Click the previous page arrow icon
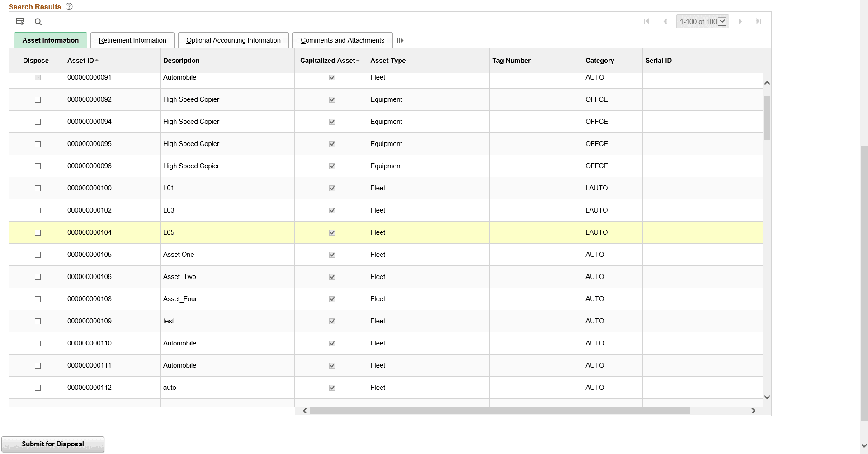 [665, 21]
